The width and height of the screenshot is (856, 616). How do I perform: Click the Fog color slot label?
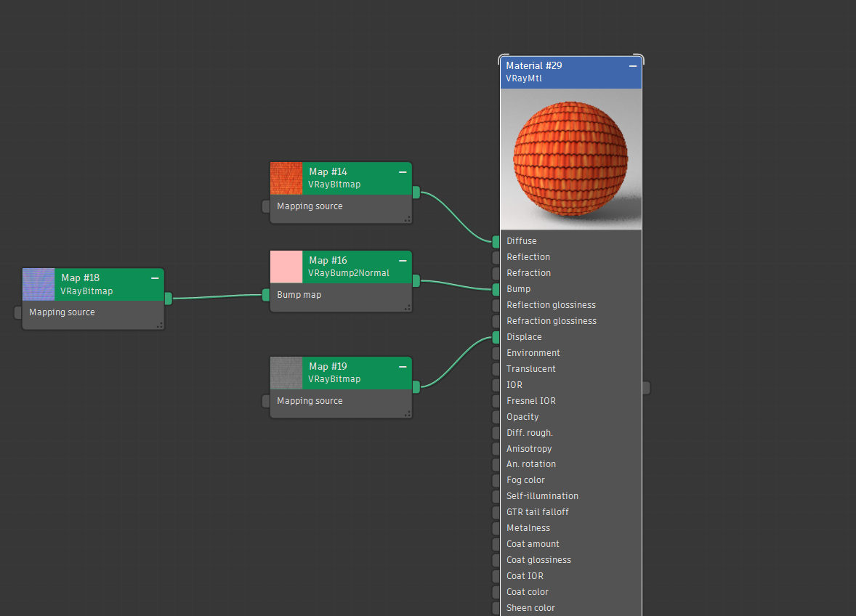click(x=525, y=480)
